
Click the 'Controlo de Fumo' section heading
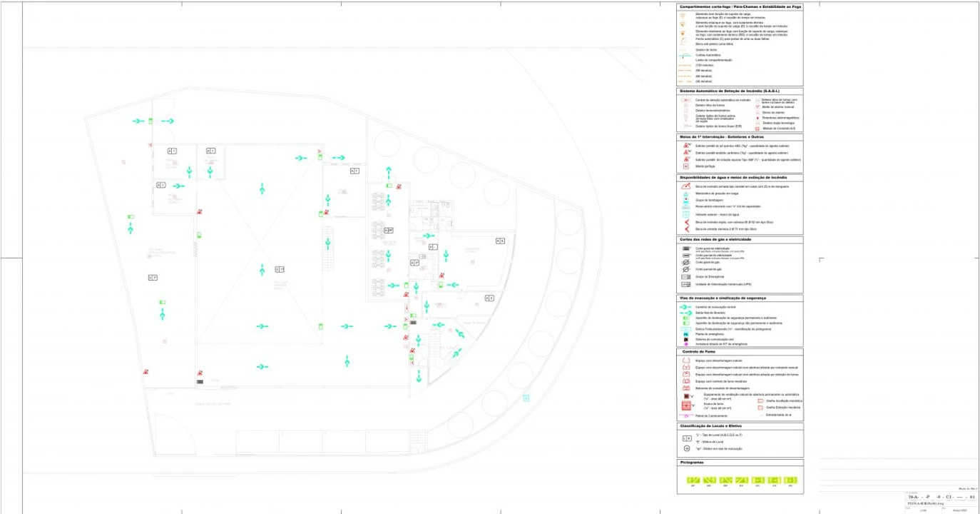pos(698,352)
